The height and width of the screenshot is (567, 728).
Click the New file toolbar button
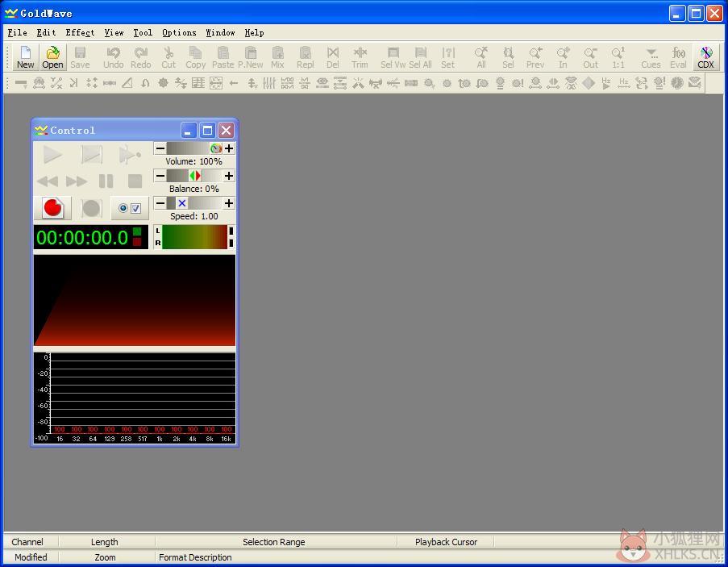[x=26, y=57]
